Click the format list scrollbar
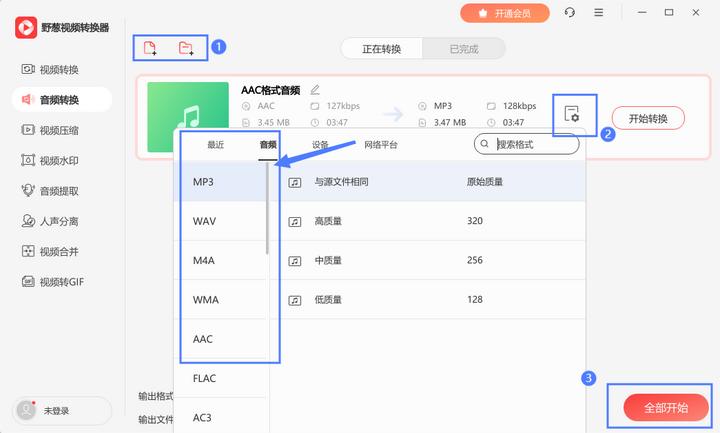Viewport: 720px width, 433px height. 267,209
